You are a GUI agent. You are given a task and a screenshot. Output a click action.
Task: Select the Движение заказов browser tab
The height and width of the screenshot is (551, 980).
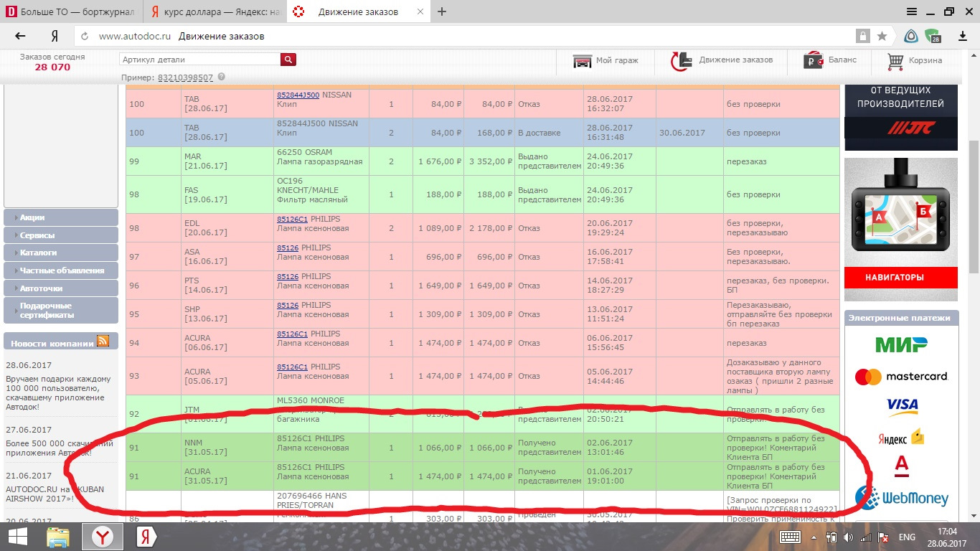pos(359,11)
